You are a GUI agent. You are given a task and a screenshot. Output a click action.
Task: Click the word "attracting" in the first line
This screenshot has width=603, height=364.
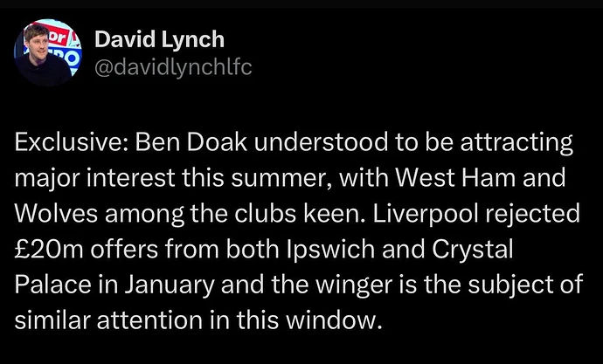click(516, 144)
